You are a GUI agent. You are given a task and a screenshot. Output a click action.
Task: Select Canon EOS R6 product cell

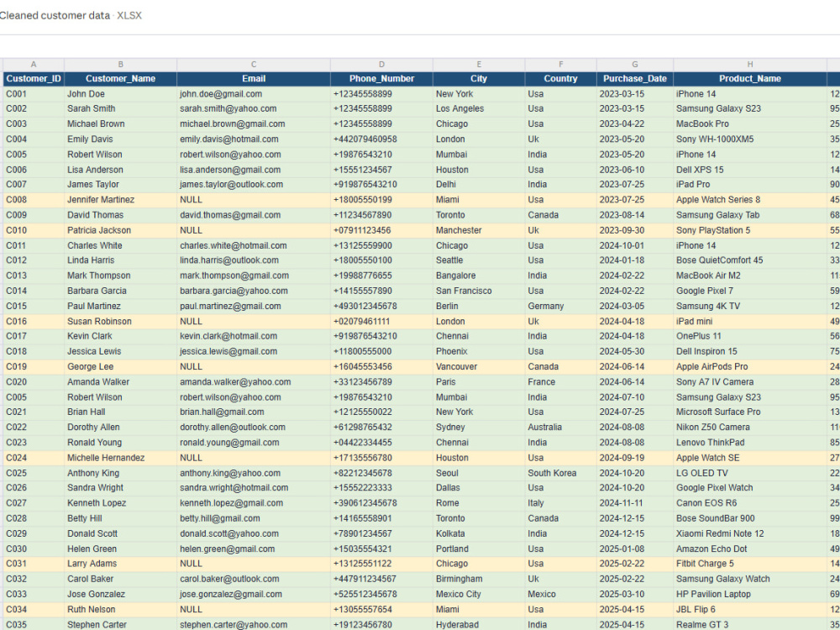tap(750, 503)
